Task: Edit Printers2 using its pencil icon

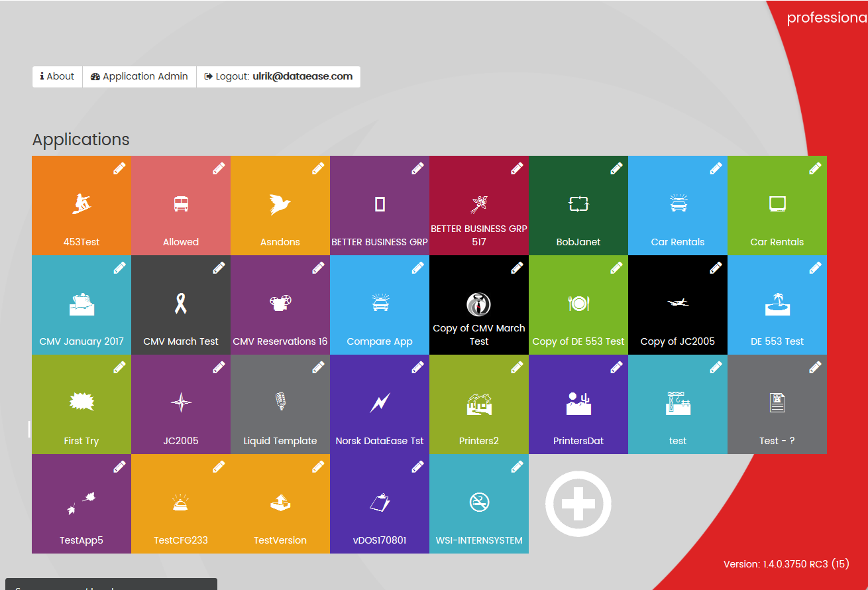Action: coord(517,367)
